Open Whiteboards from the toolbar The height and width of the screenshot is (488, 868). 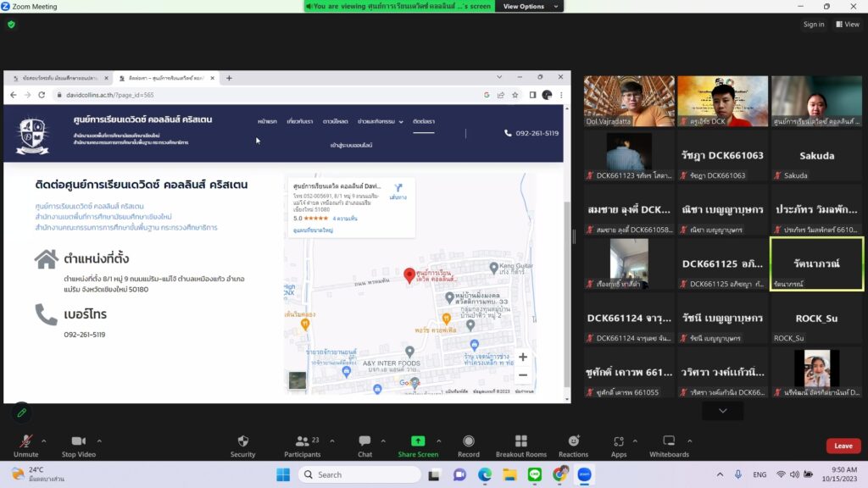[668, 441]
